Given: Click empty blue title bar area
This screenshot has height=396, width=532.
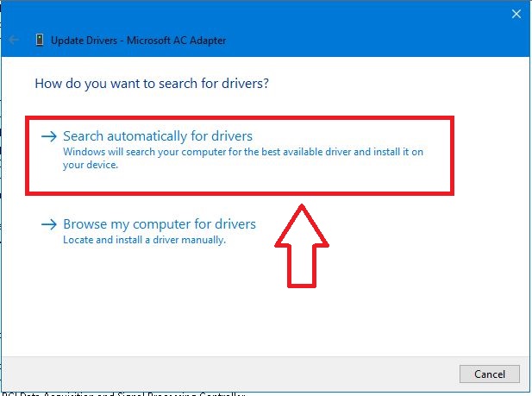Looking at the screenshot, I should pos(345,40).
